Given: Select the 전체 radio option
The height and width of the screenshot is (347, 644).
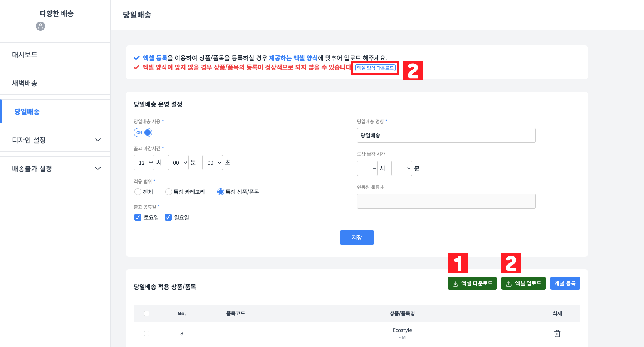Looking at the screenshot, I should point(138,192).
